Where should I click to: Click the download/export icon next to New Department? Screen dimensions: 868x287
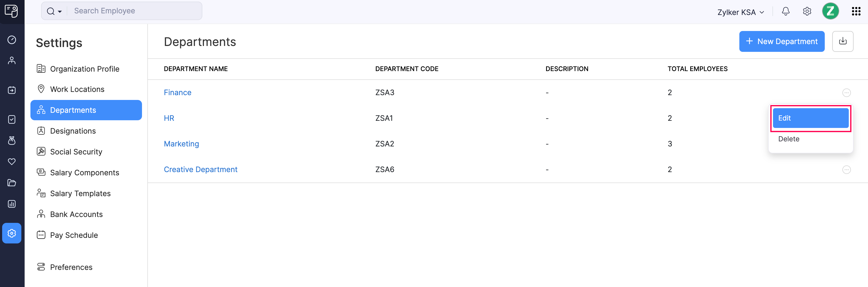click(843, 41)
